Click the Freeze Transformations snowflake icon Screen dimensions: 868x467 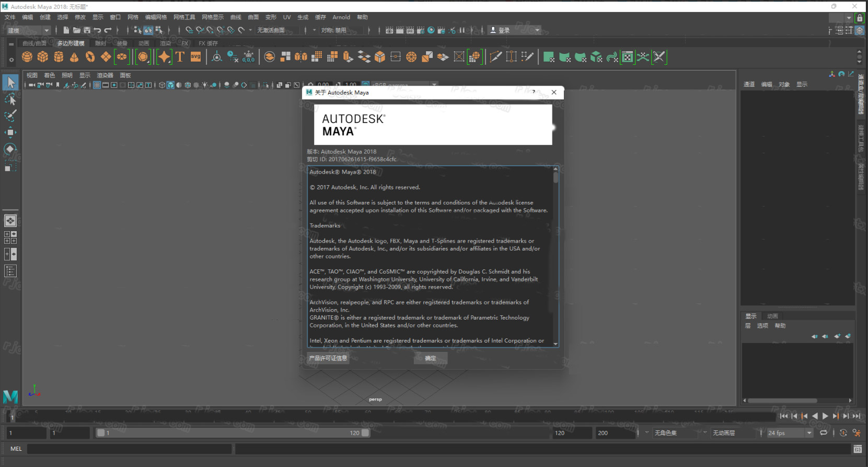point(249,57)
